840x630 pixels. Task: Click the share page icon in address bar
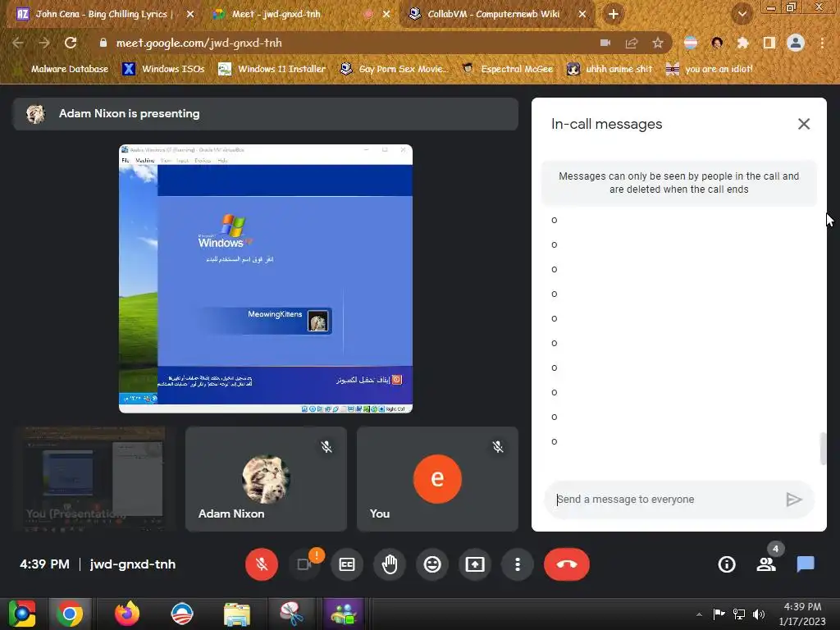632,43
